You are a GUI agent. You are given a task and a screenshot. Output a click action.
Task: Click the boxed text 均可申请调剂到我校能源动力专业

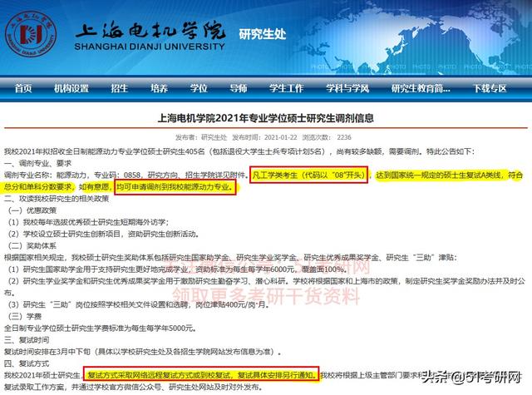point(175,186)
